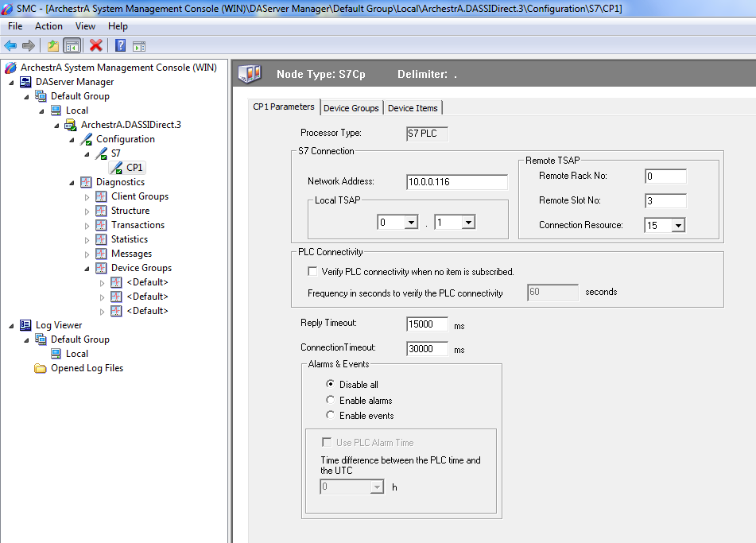Click the Network Address input field

coord(456,182)
